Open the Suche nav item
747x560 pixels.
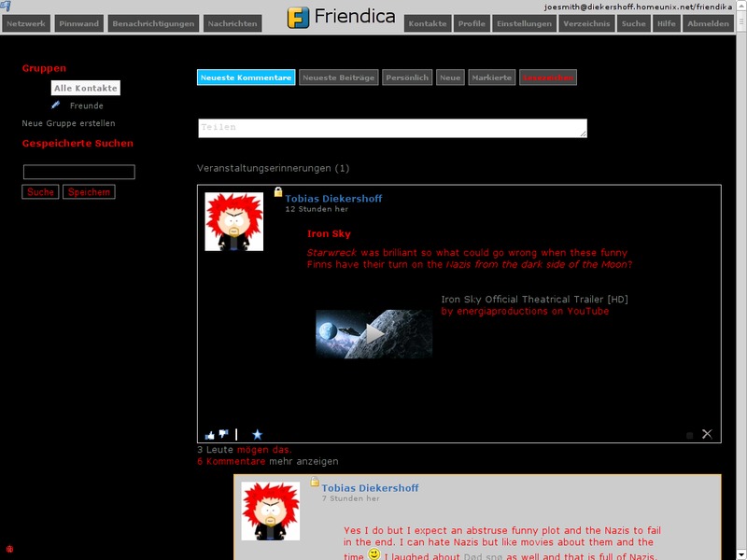[634, 23]
